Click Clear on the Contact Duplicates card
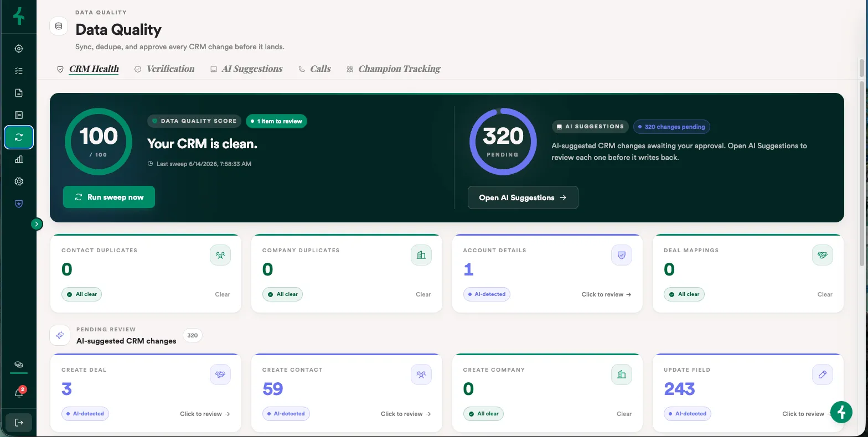 [223, 294]
